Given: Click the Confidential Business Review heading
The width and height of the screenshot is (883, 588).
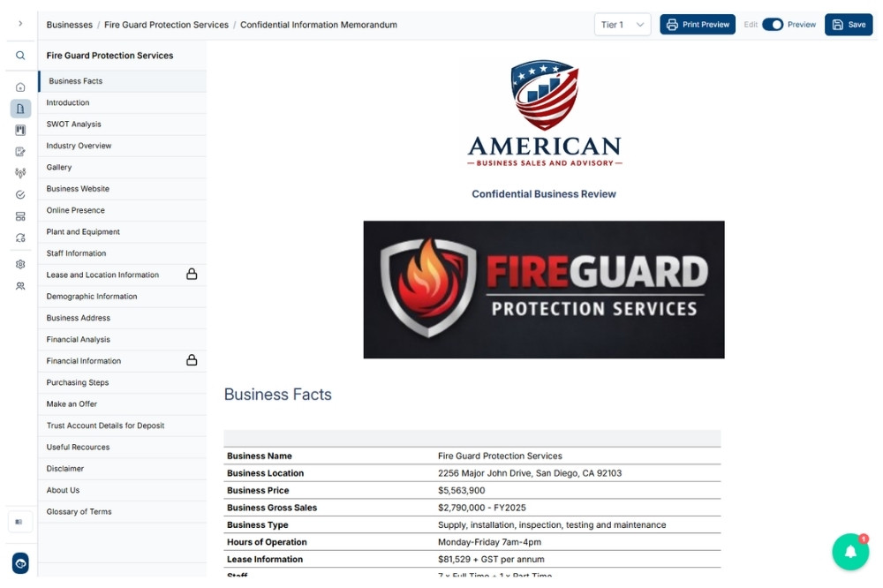Looking at the screenshot, I should pyautogui.click(x=543, y=193).
